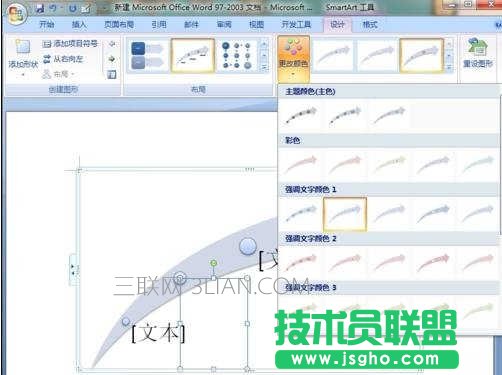Pick fifth option under 强调文字颜色 2
The width and height of the screenshot is (502, 375).
(477, 263)
